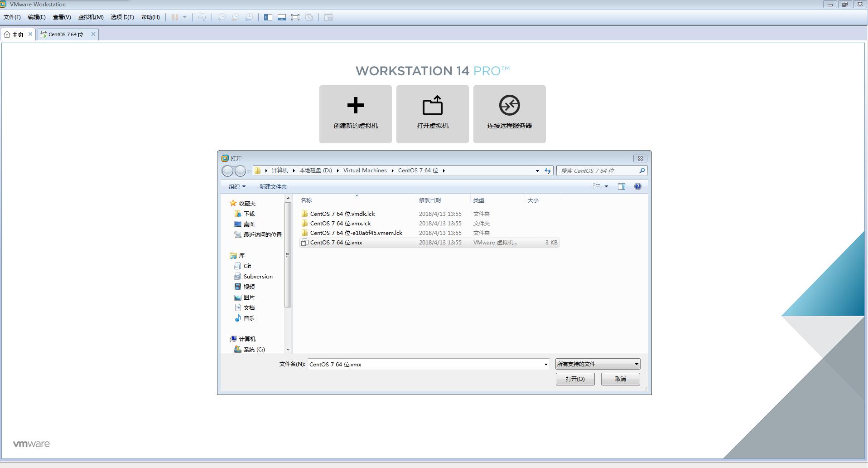The image size is (868, 468).
Task: Toggle the thumbnail bar view icon
Action: click(282, 17)
